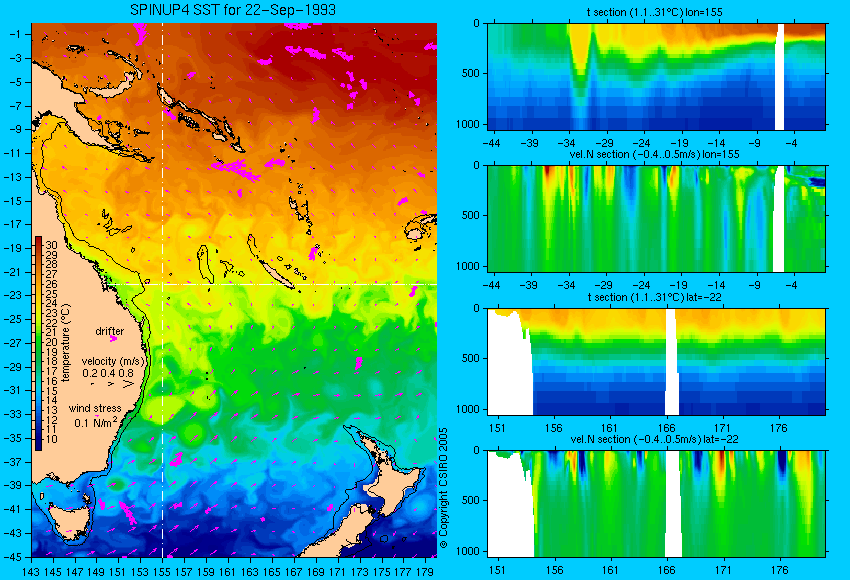This screenshot has height=580, width=850.
Task: Click '-4' below the lon=155 velocity section
Action: (x=791, y=285)
